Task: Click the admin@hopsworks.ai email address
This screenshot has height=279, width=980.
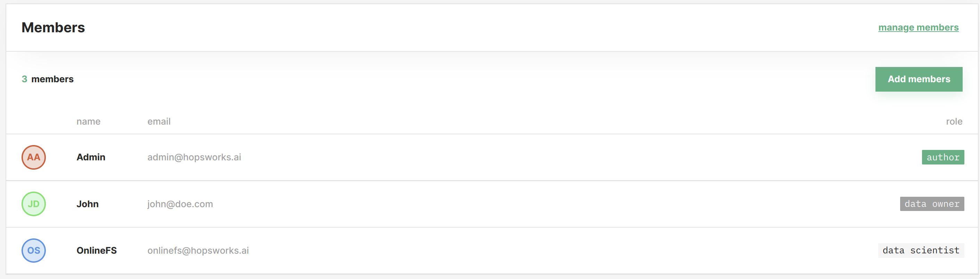Action: (194, 157)
